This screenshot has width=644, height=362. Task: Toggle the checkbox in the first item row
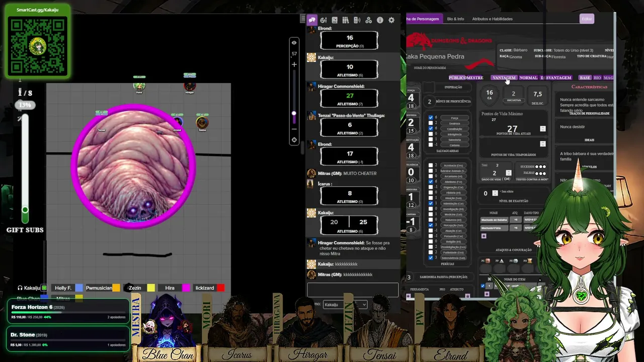[483, 286]
